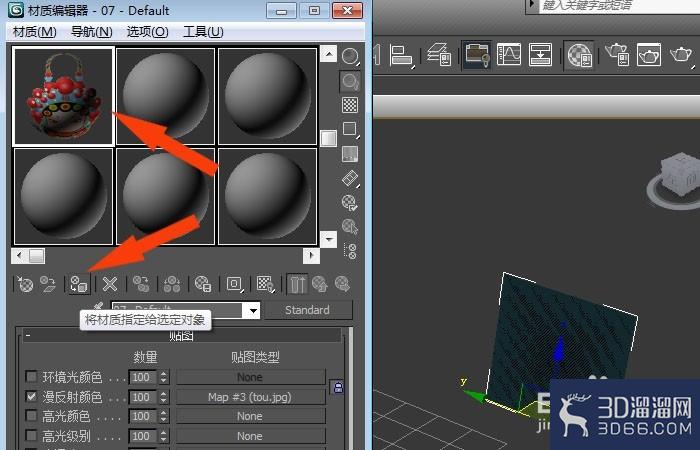Viewport: 700px width, 450px height.
Task: Click the Sample Type sphere icon
Action: tap(350, 56)
